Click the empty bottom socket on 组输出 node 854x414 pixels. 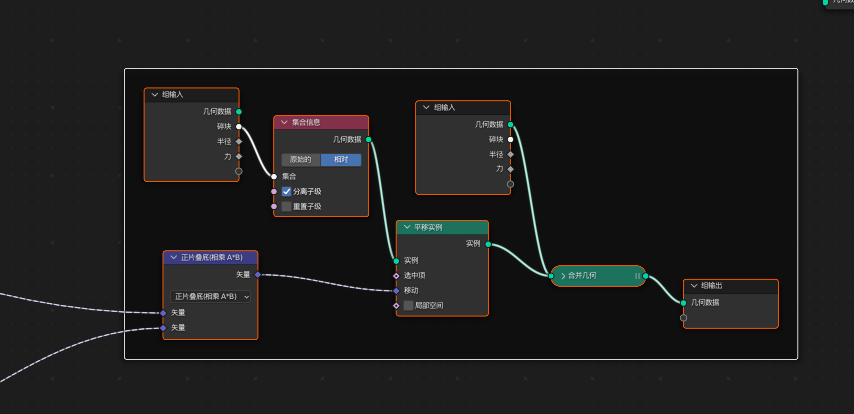tap(684, 318)
